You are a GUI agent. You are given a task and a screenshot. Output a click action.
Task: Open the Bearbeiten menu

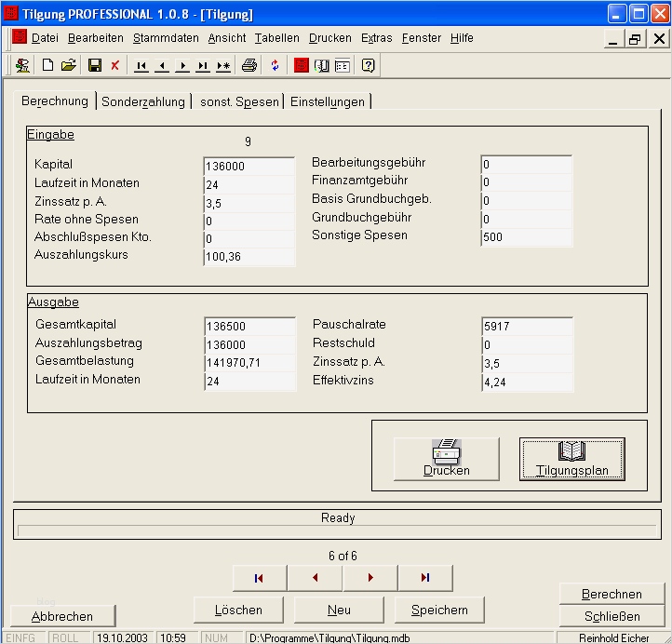(x=96, y=38)
